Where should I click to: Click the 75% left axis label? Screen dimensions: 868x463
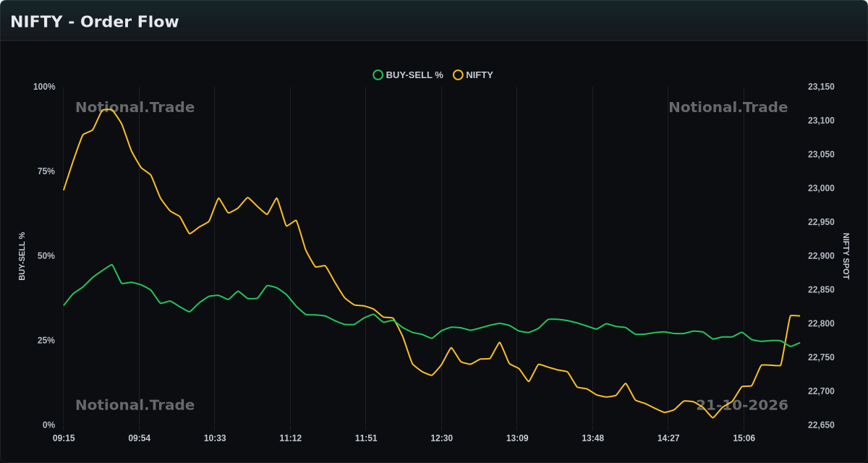pos(46,171)
